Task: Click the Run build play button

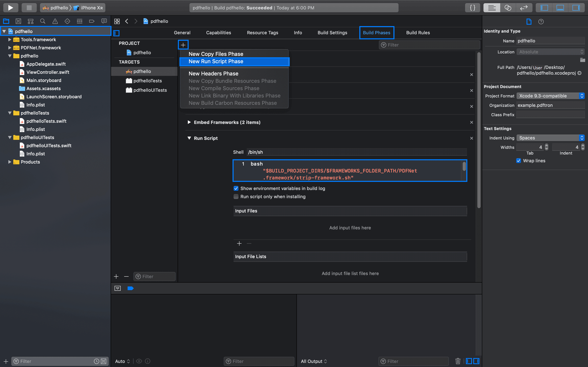Action: pos(10,8)
